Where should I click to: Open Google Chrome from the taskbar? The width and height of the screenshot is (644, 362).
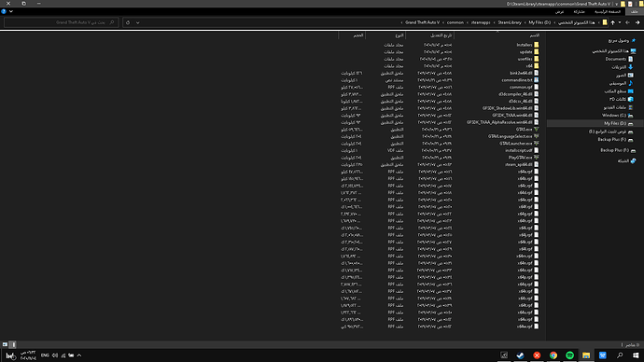pyautogui.click(x=553, y=355)
